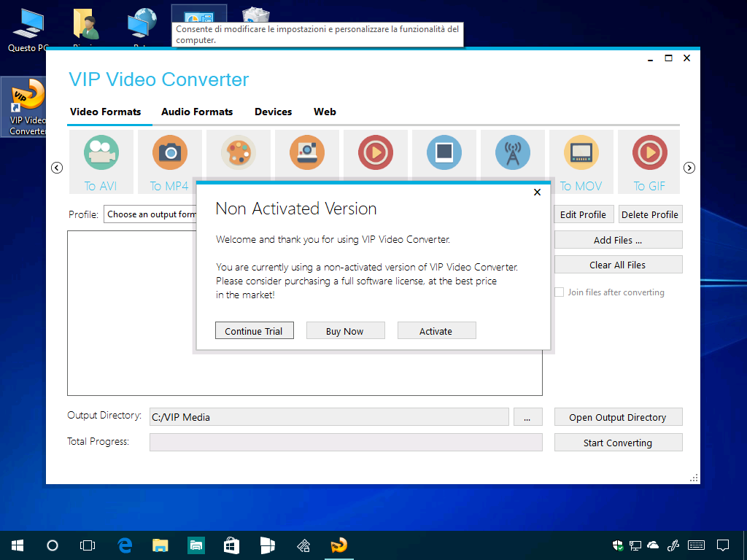Click the Delete Profile button
747x560 pixels.
(x=650, y=214)
